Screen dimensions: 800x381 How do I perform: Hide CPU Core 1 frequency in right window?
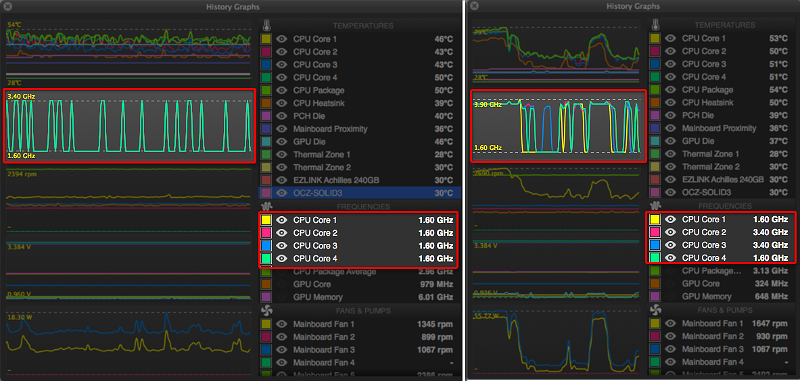pos(670,219)
